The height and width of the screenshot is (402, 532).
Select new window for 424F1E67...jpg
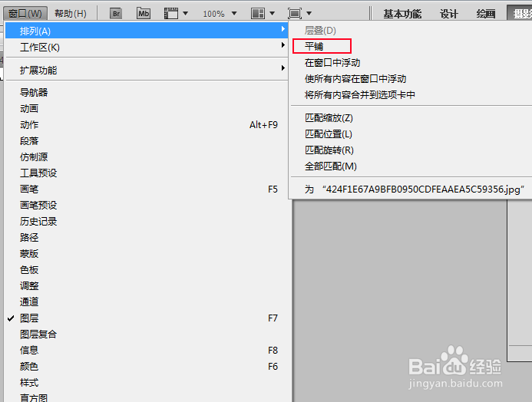tap(411, 189)
